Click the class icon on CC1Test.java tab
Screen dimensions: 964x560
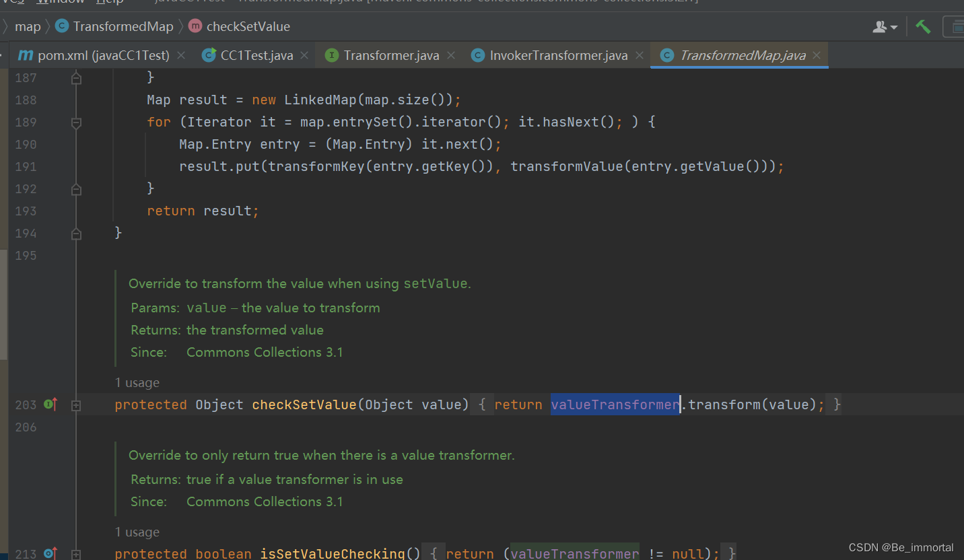click(x=209, y=55)
